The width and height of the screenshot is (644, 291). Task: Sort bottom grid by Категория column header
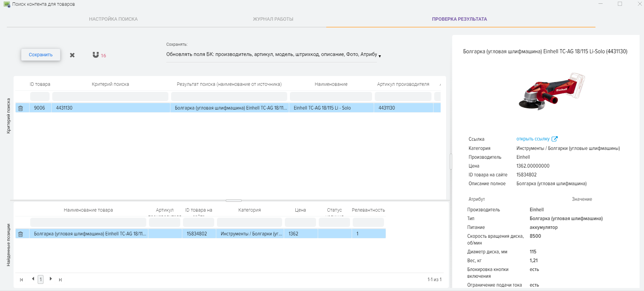[250, 210]
